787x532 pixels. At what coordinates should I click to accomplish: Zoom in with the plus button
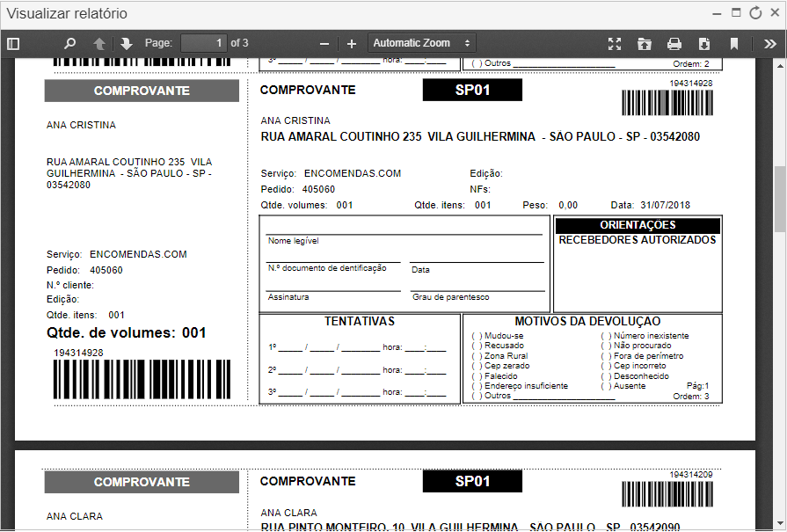click(x=352, y=44)
